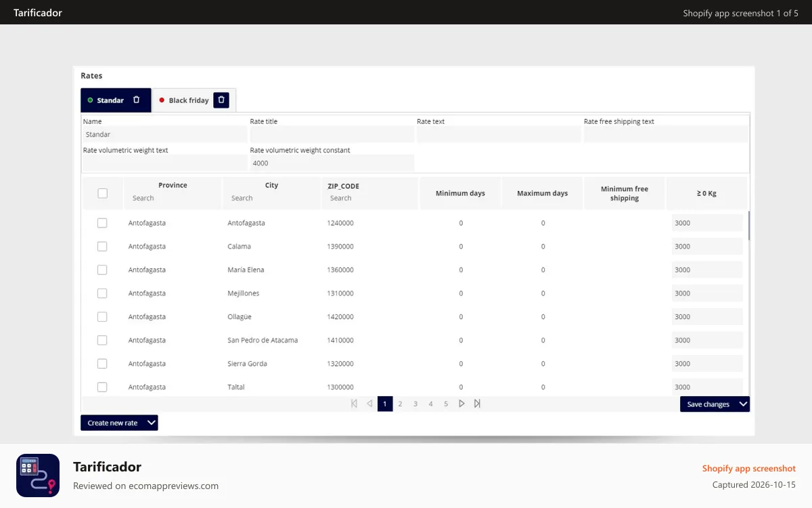Image resolution: width=812 pixels, height=508 pixels.
Task: Check the Calama row checkbox
Action: click(x=102, y=247)
